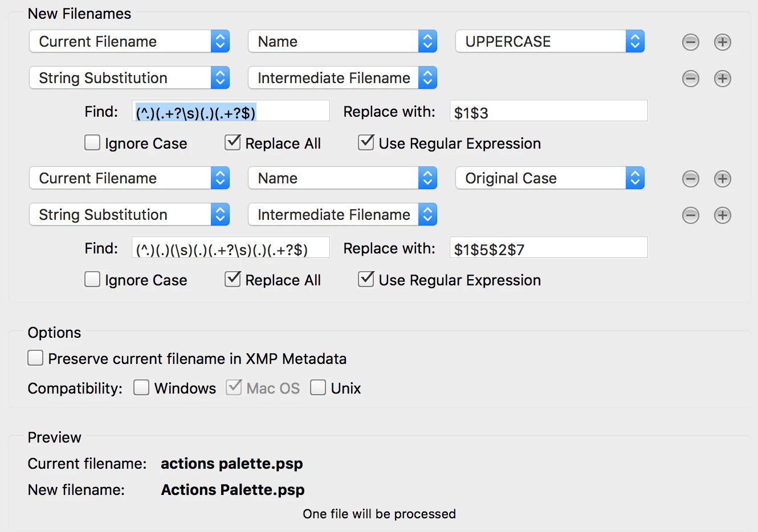
Task: Remove the first Current Filename row
Action: click(690, 42)
